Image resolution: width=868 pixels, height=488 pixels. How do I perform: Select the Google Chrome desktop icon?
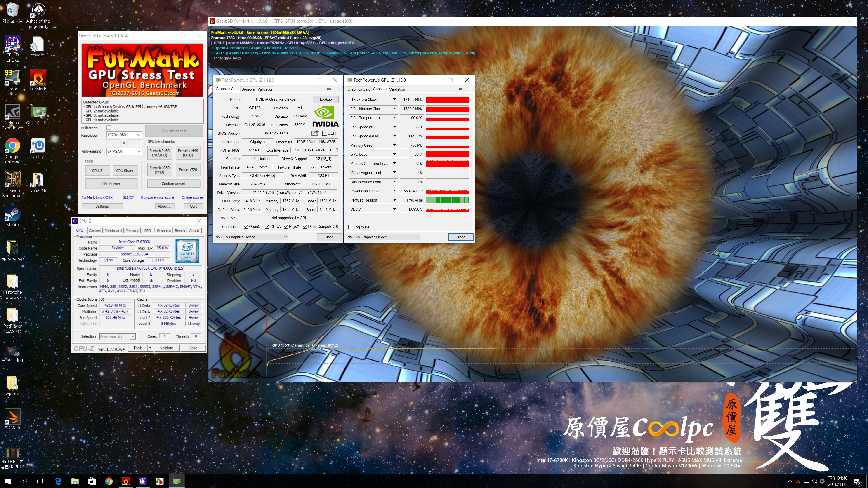point(12,151)
